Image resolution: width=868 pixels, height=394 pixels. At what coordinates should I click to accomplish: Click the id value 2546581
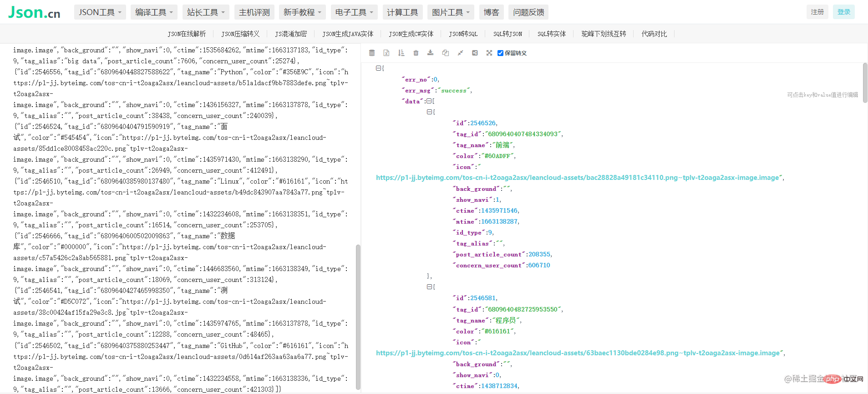click(x=483, y=298)
